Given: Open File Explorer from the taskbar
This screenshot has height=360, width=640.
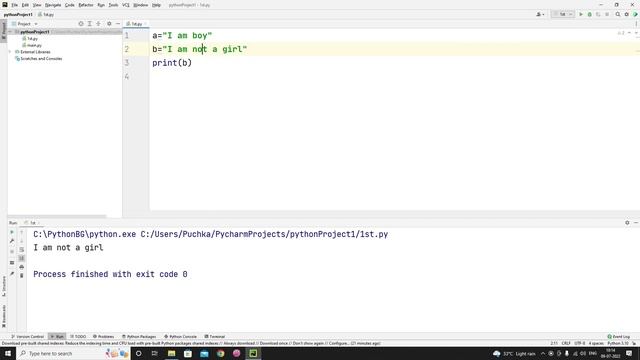Looking at the screenshot, I should [171, 353].
